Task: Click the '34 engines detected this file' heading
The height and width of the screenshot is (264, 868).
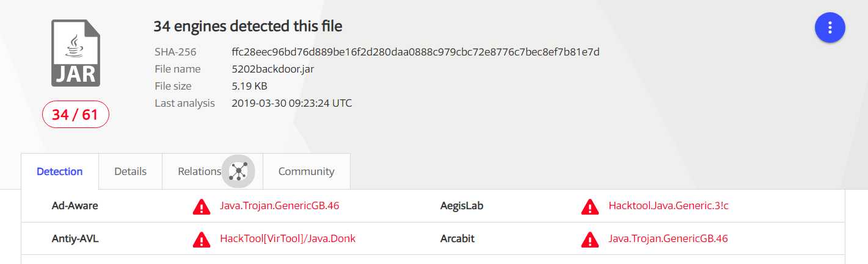Action: click(x=248, y=26)
